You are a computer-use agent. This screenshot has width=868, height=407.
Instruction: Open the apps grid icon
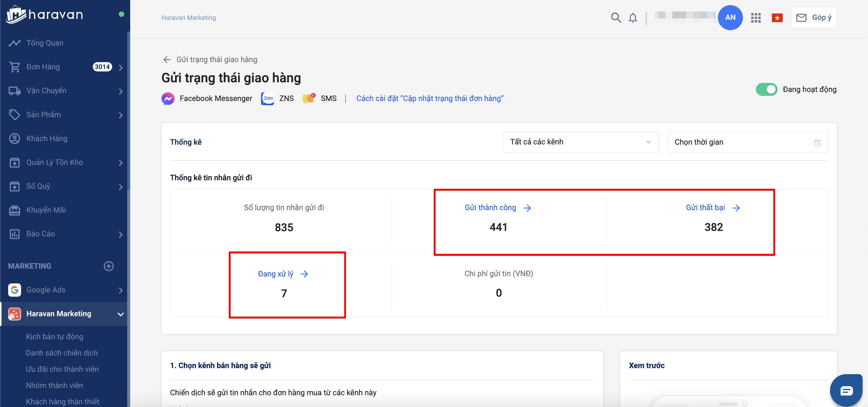(756, 18)
